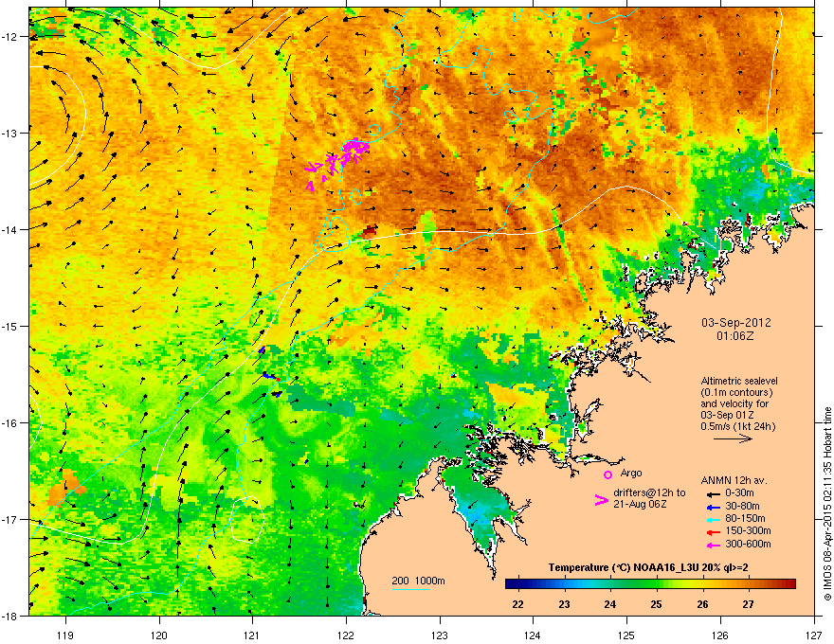Click the dark blue end of the colorbar
The width and height of the screenshot is (834, 644).
pyautogui.click(x=512, y=584)
